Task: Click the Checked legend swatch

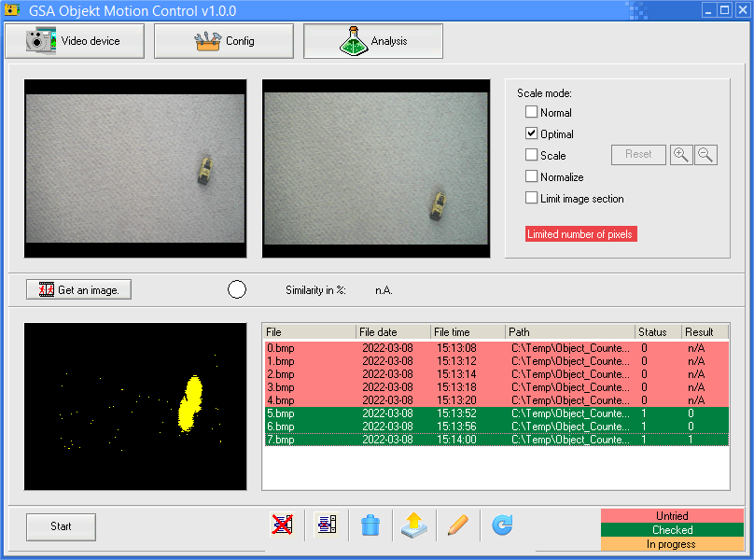Action: 672,530
